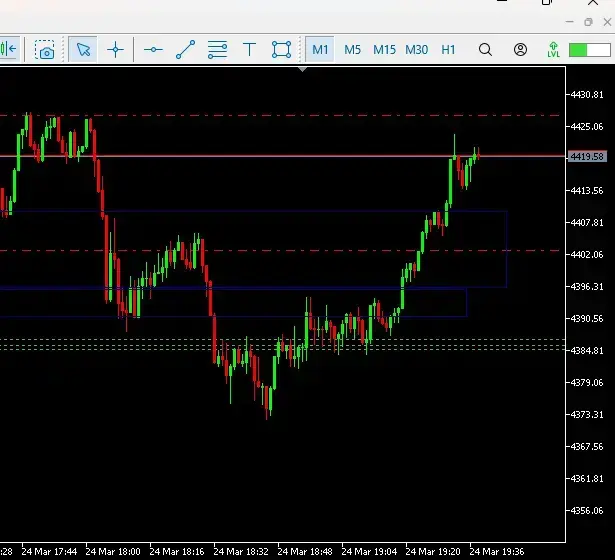Click the chart shift icon
The width and height of the screenshot is (615, 560).
(9, 49)
